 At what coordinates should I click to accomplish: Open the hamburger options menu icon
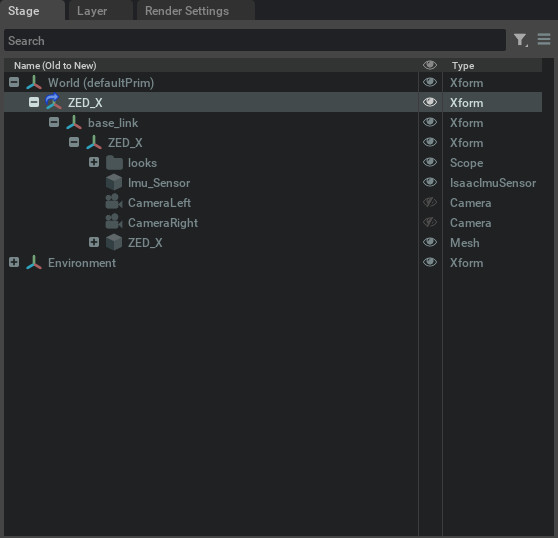544,39
